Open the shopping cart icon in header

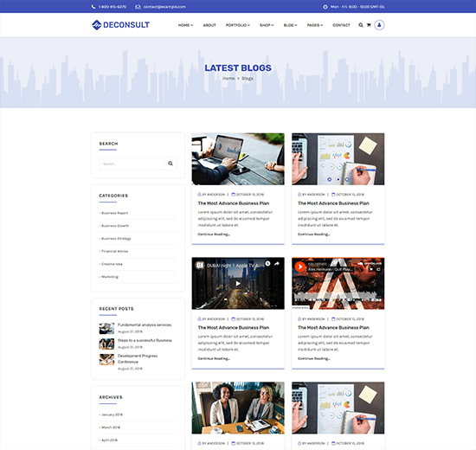click(369, 25)
